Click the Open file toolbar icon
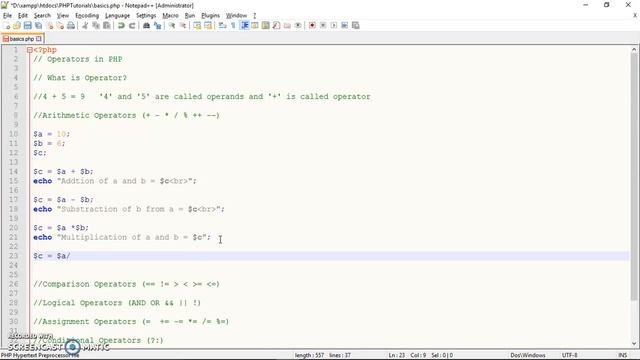The image size is (640, 360). click(17, 25)
